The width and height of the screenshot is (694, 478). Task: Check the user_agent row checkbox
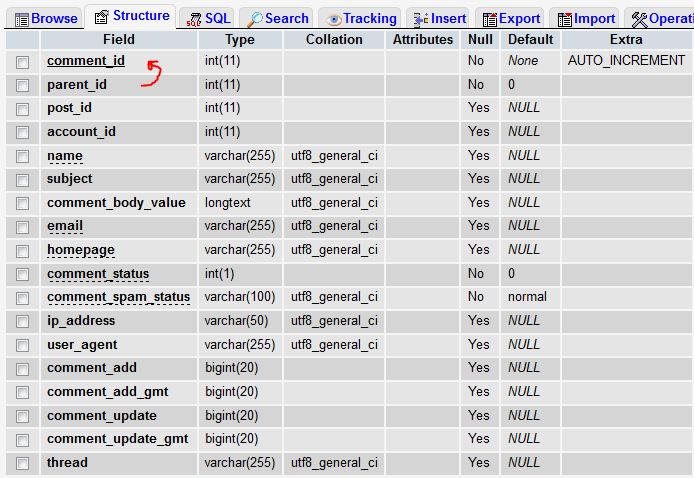click(x=23, y=345)
